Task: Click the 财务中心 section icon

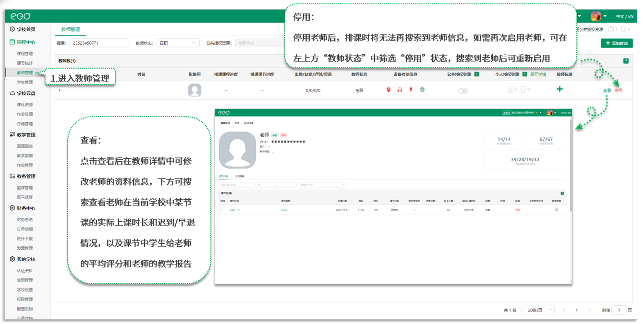Action: click(12, 208)
